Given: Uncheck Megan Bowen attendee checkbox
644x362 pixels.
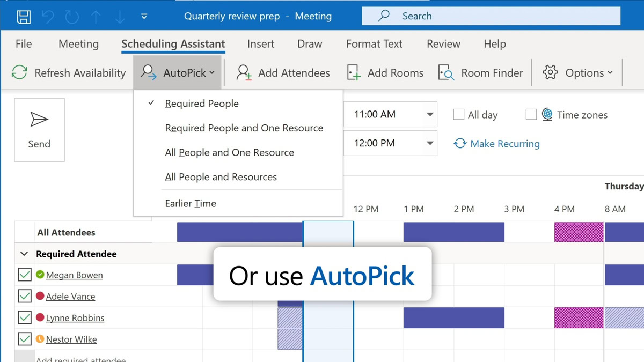Looking at the screenshot, I should 25,275.
